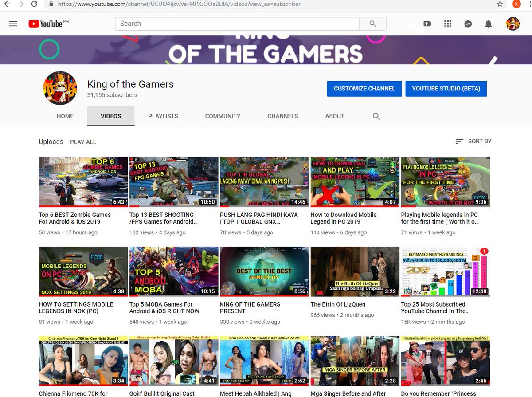The image size is (532, 397).
Task: Click the CUSTOMIZE CHANNEL button
Action: pyautogui.click(x=364, y=89)
